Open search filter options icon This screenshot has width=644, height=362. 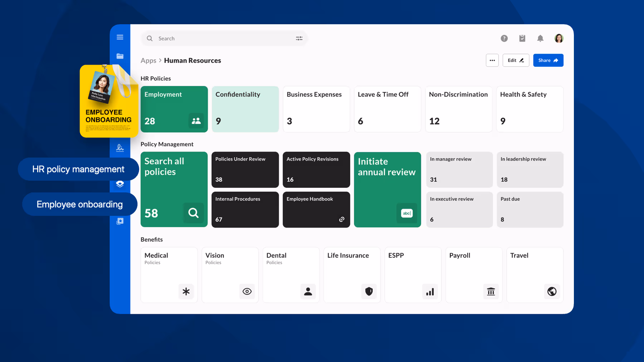(x=299, y=39)
